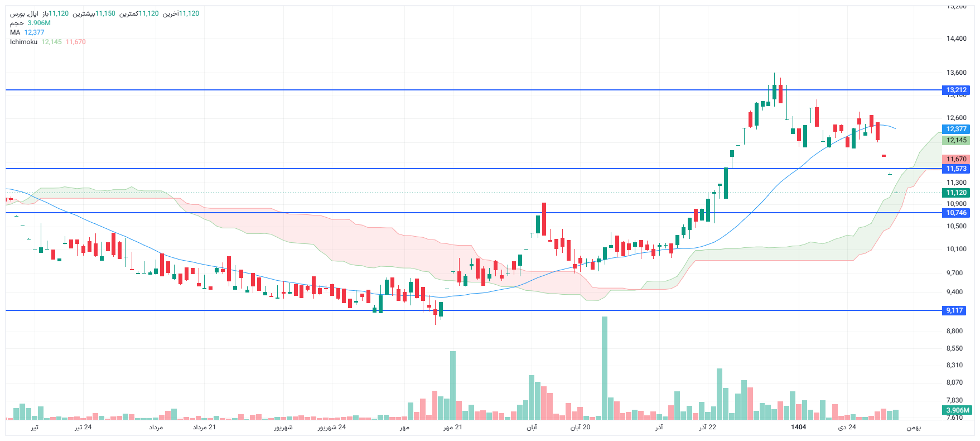Select the MA indicator legend label

point(15,32)
